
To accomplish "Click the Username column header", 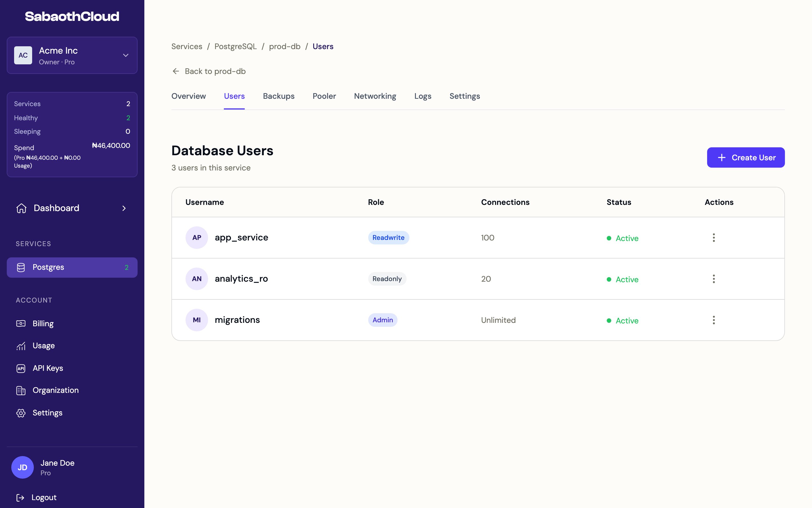I will click(205, 202).
